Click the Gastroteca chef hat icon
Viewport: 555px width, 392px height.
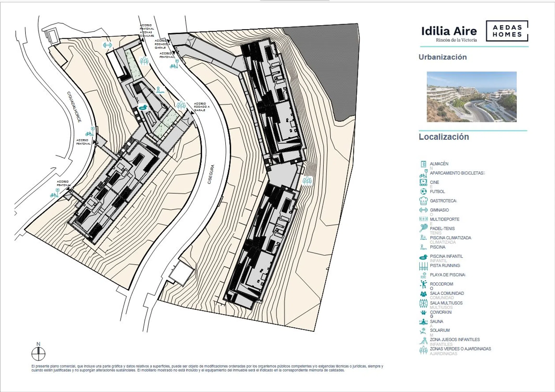tap(423, 201)
